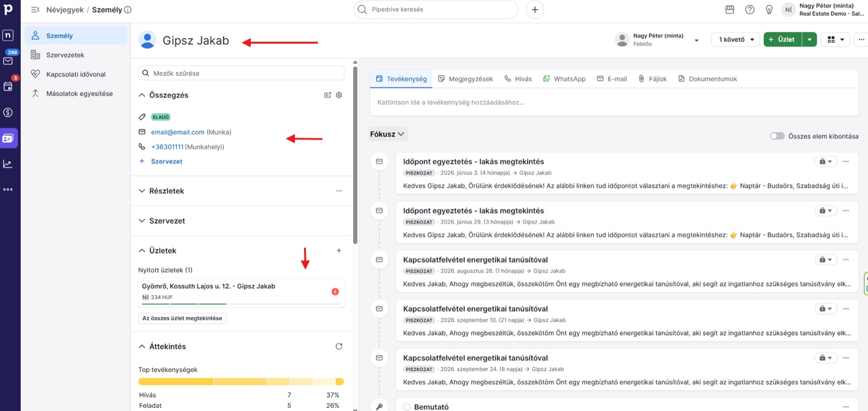Select Szervezetek in the sidebar

[76, 55]
